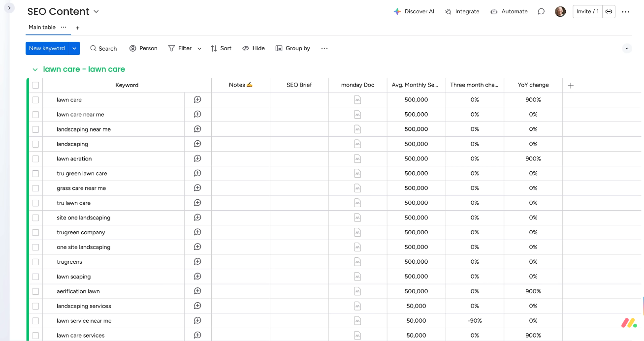Open monday Doc icon for aerification lawn

click(357, 291)
